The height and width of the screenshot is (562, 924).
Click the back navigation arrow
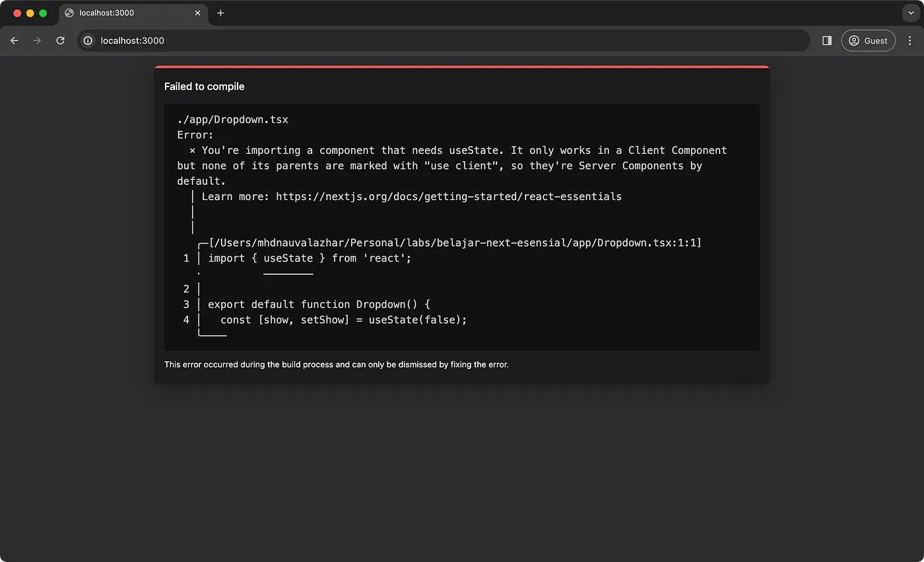[14, 40]
